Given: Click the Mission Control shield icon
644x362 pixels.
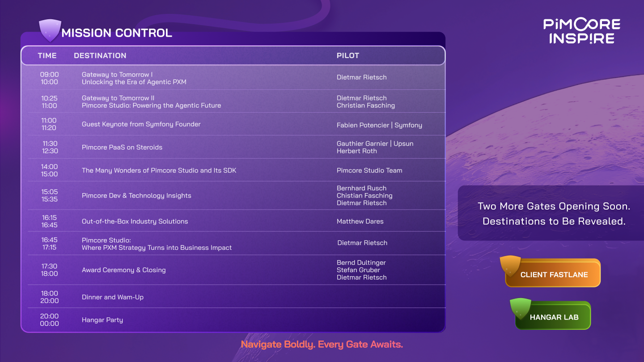Looking at the screenshot, I should (x=50, y=30).
